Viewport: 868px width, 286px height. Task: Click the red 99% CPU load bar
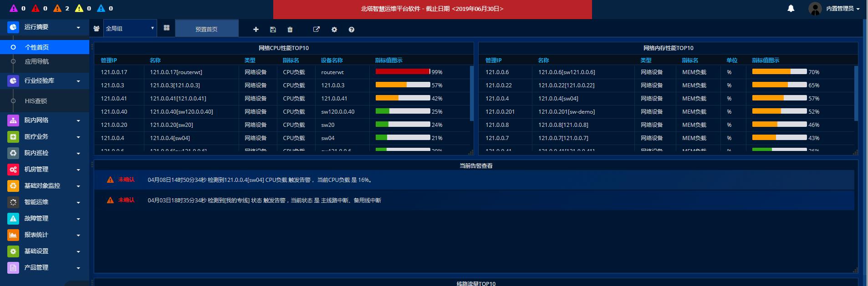[x=402, y=72]
